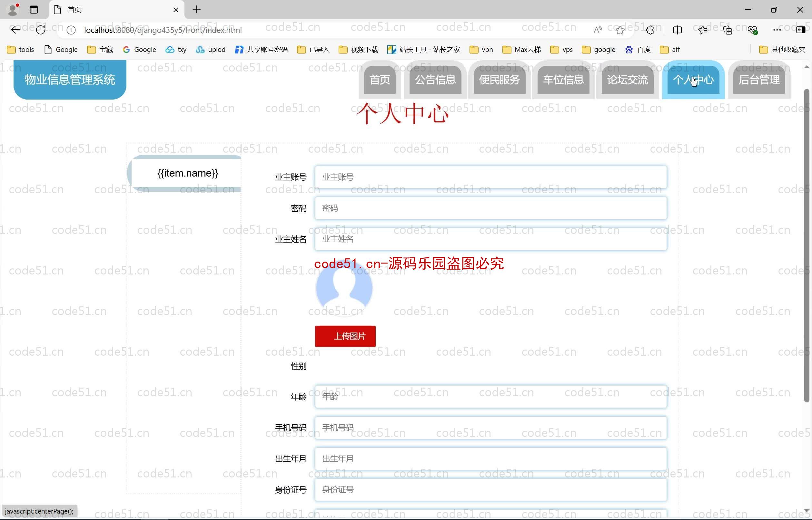The height and width of the screenshot is (520, 812).
Task: Focus the 年龄 input field
Action: point(490,396)
